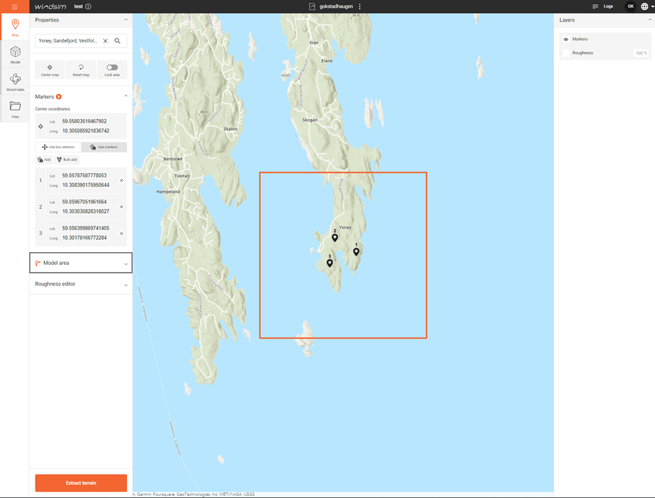Click the Bulk add button
655x498 pixels.
[x=67, y=159]
